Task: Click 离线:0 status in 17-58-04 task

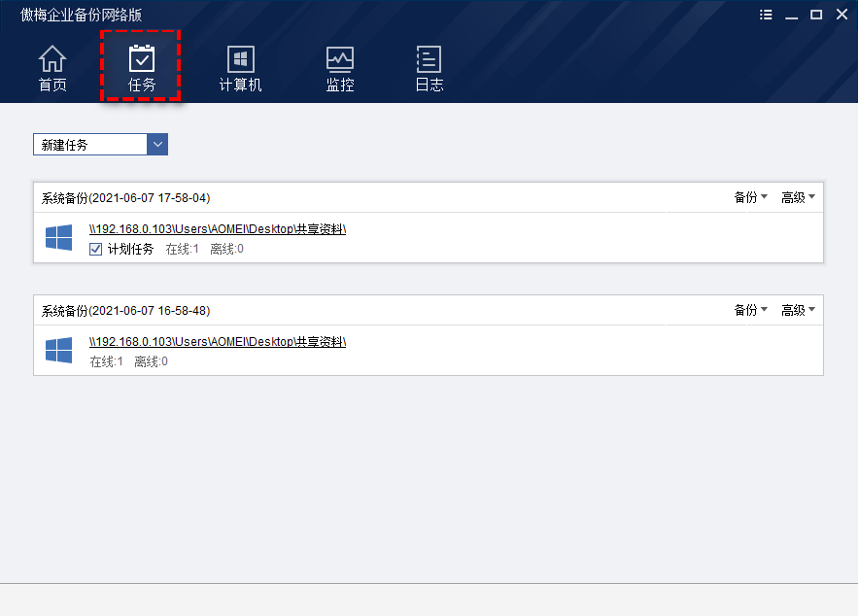Action: click(227, 250)
